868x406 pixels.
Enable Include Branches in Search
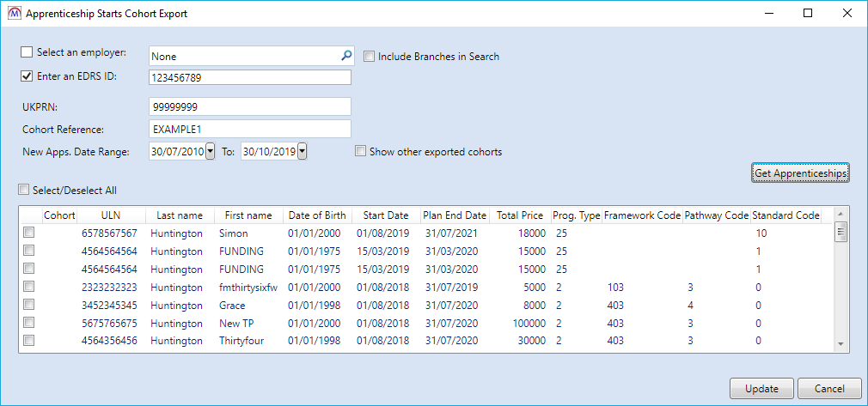(x=369, y=57)
